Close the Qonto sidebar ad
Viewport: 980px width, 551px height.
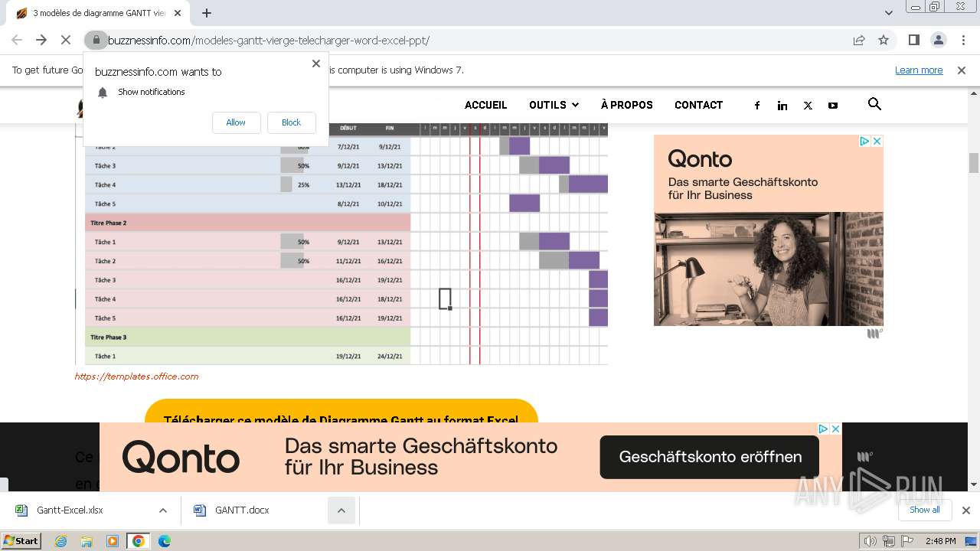pos(877,141)
